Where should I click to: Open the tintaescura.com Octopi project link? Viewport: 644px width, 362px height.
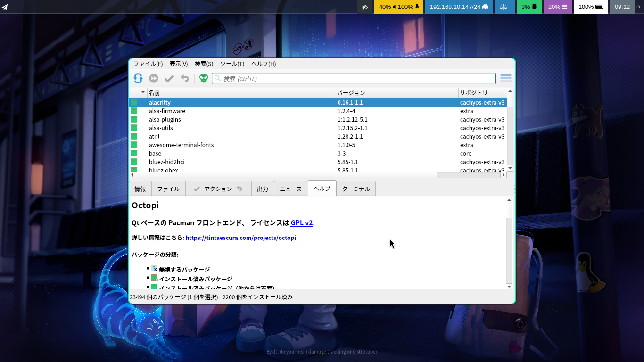click(240, 238)
